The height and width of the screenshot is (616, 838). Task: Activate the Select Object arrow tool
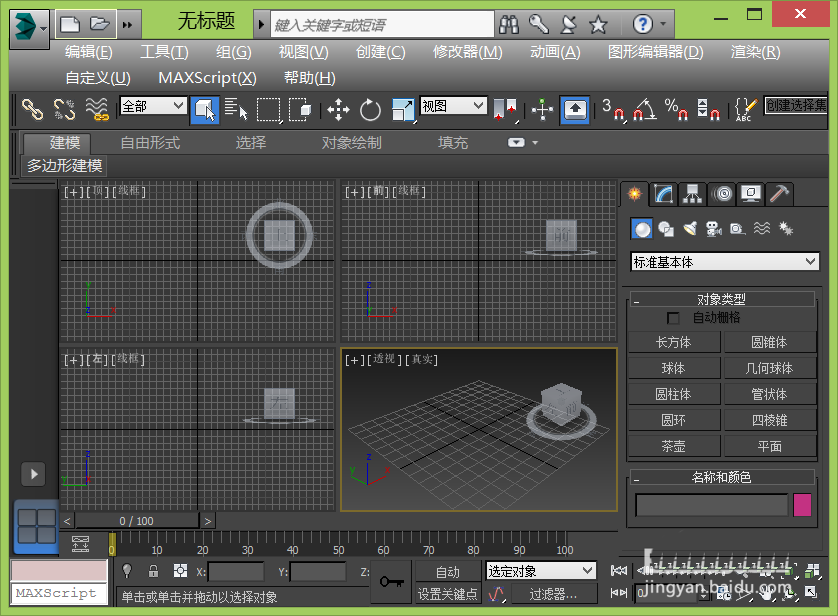tap(205, 109)
